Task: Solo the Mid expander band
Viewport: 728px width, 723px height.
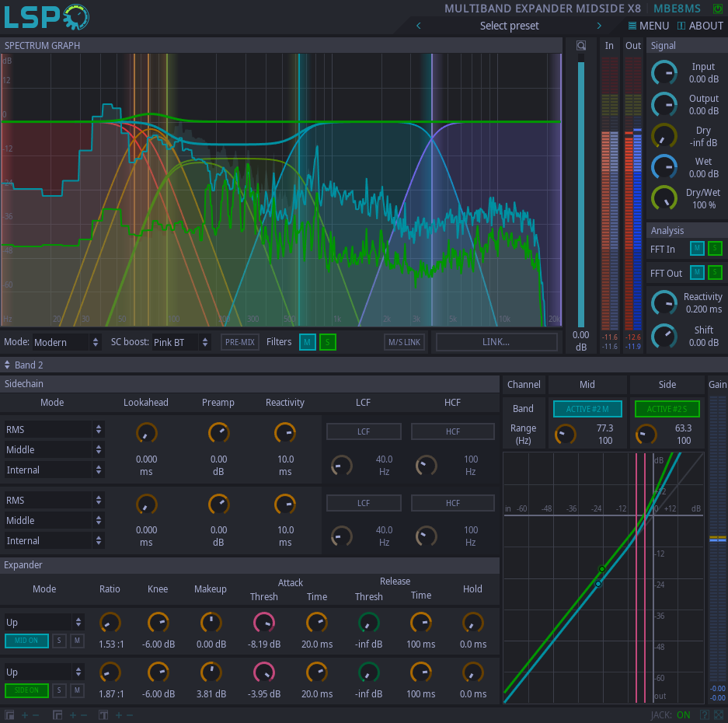Action: [60, 641]
